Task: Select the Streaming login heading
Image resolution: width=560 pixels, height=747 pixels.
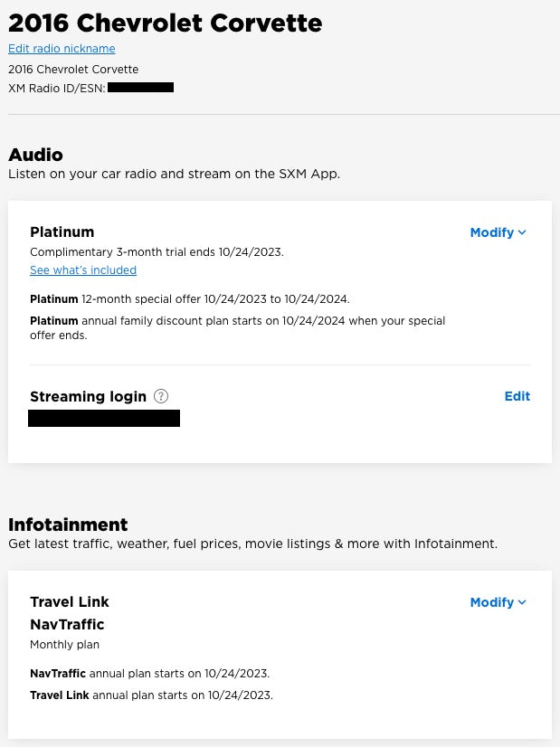Action: 88,396
